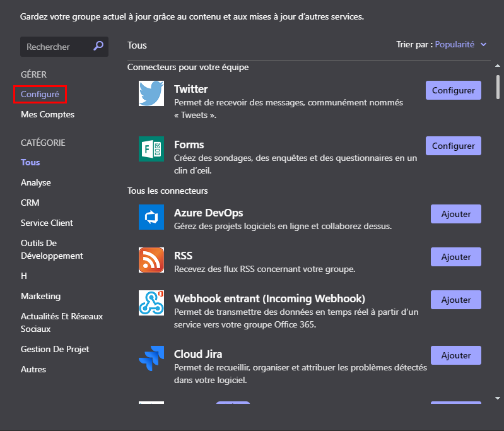The height and width of the screenshot is (431, 504).
Task: Click the Incoming Webhook connector icon
Action: tap(151, 303)
